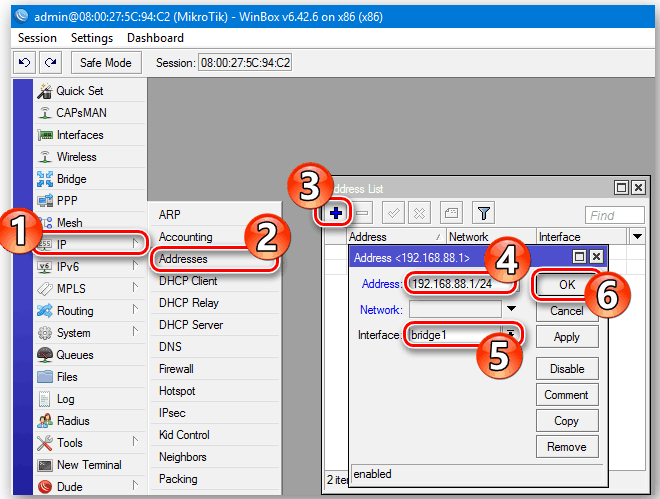The height and width of the screenshot is (499, 660).
Task: Open the PPP sidebar entry
Action: 90,201
